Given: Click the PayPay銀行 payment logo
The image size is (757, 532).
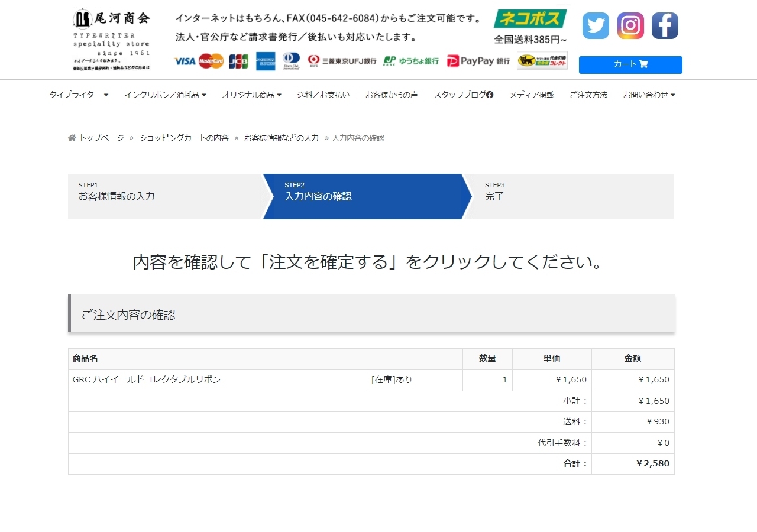Looking at the screenshot, I should pyautogui.click(x=478, y=61).
